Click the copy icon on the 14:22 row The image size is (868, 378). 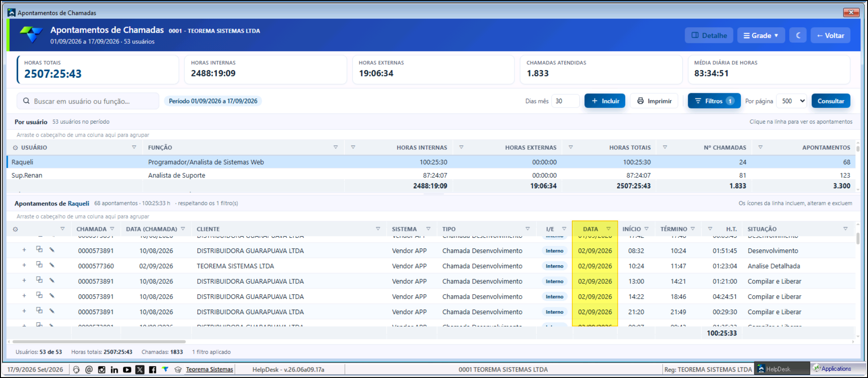[39, 295]
